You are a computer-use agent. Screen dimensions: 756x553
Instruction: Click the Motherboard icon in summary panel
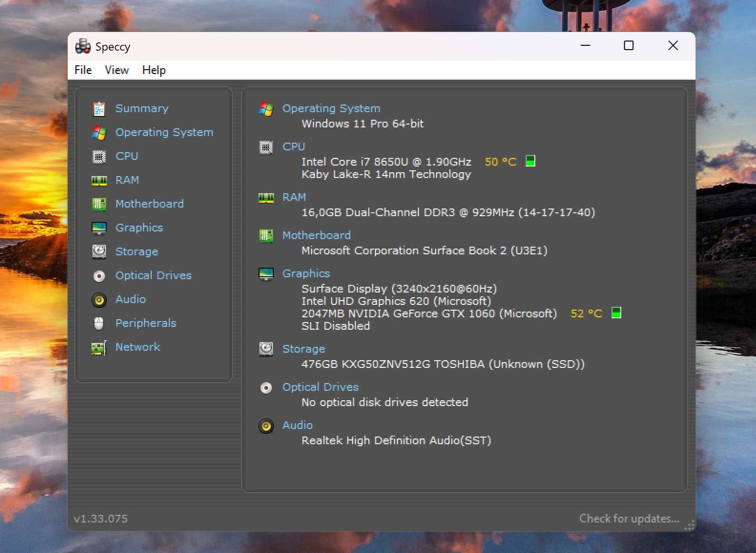(266, 236)
